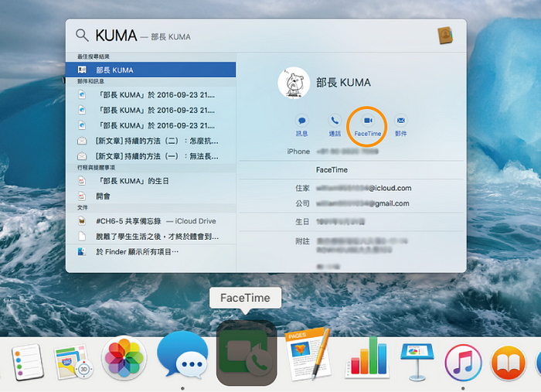Open Numbers chart app in Dock
This screenshot has height=392, width=541.
(x=367, y=356)
